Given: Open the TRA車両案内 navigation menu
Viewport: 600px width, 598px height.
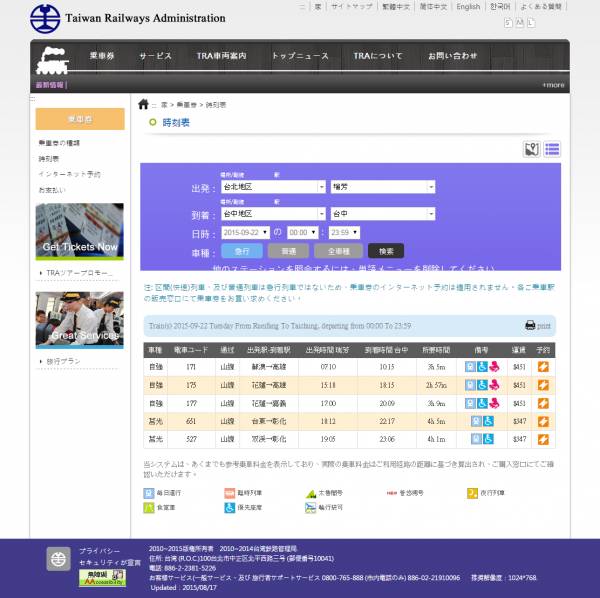Looking at the screenshot, I should coord(222,56).
